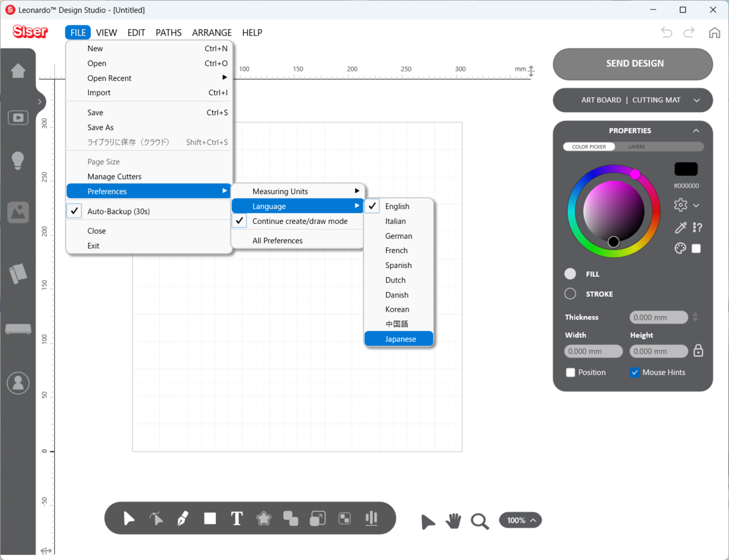This screenshot has height=560, width=729.
Task: Enable the Position checkbox
Action: [570, 373]
